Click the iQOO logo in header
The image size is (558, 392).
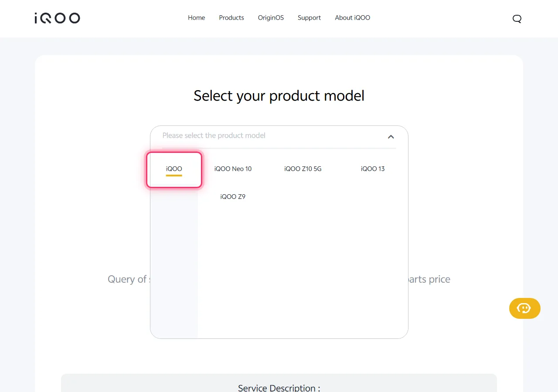[57, 18]
